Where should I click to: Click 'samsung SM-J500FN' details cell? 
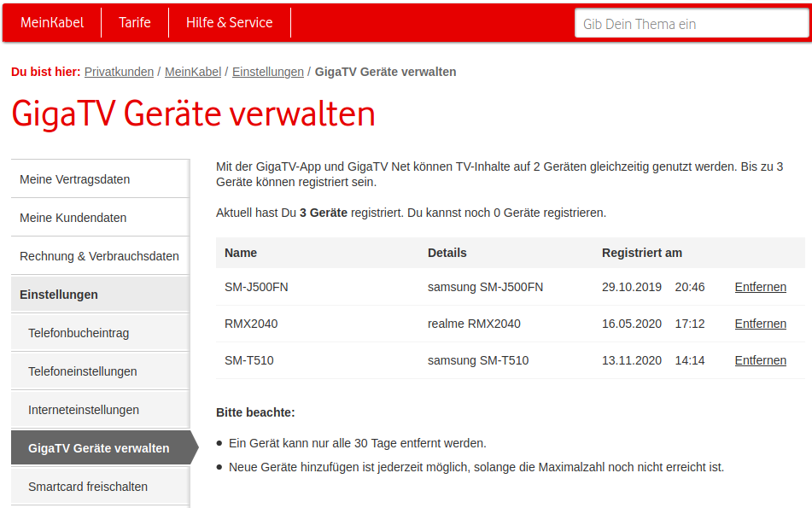[x=485, y=287]
